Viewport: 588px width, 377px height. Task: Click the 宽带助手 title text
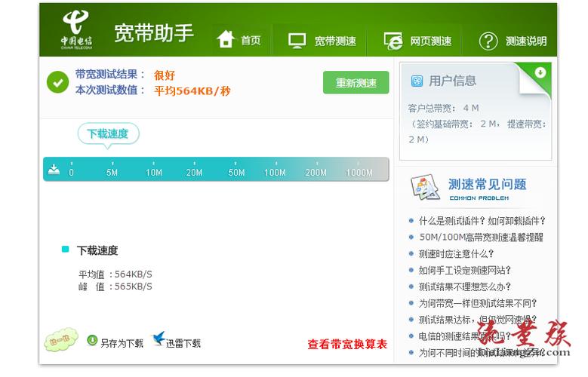point(154,32)
